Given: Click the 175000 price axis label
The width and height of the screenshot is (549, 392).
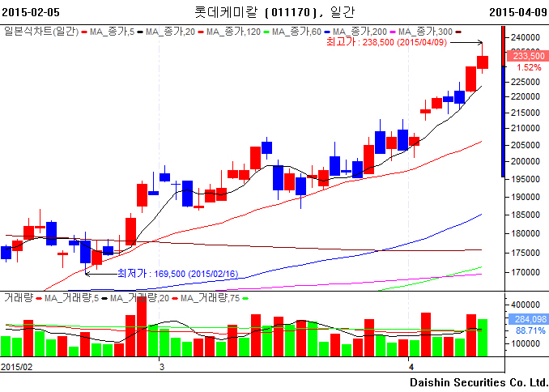Looking at the screenshot, I should pos(526,253).
